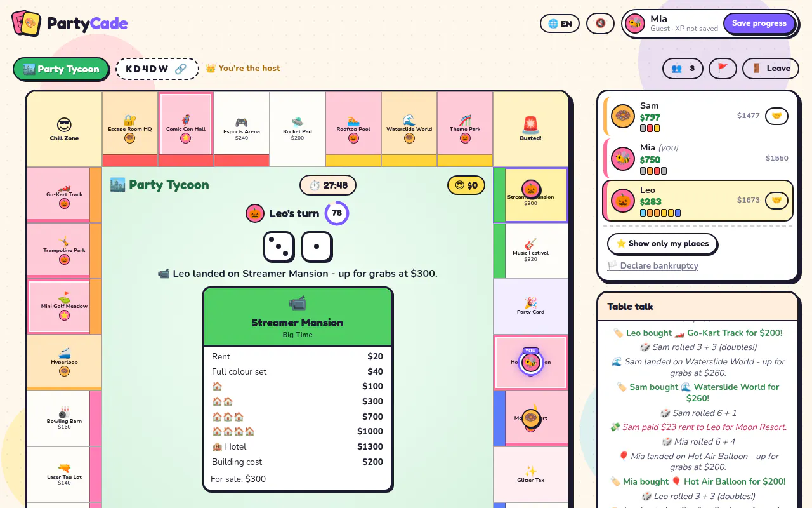The width and height of the screenshot is (812, 508).
Task: Select the Waterslide World tile
Action: pyautogui.click(x=409, y=129)
